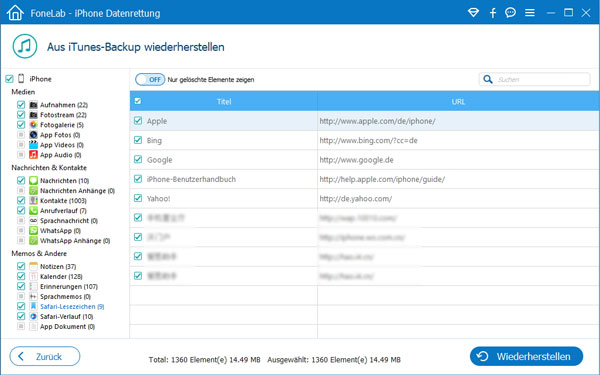
Task: Uncheck the iPhone-Benutzerhandbuch checkbox
Action: 138,179
